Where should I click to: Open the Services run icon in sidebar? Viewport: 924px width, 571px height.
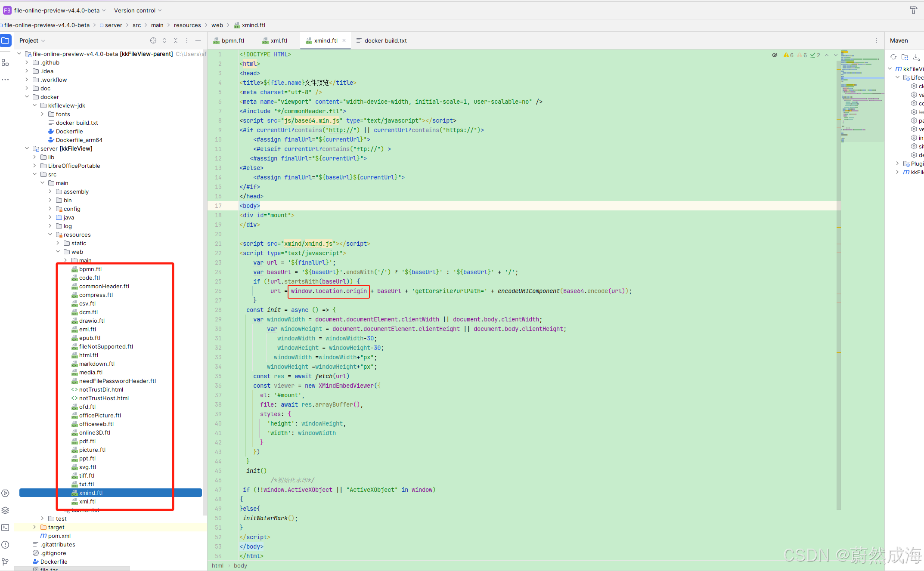[5, 493]
